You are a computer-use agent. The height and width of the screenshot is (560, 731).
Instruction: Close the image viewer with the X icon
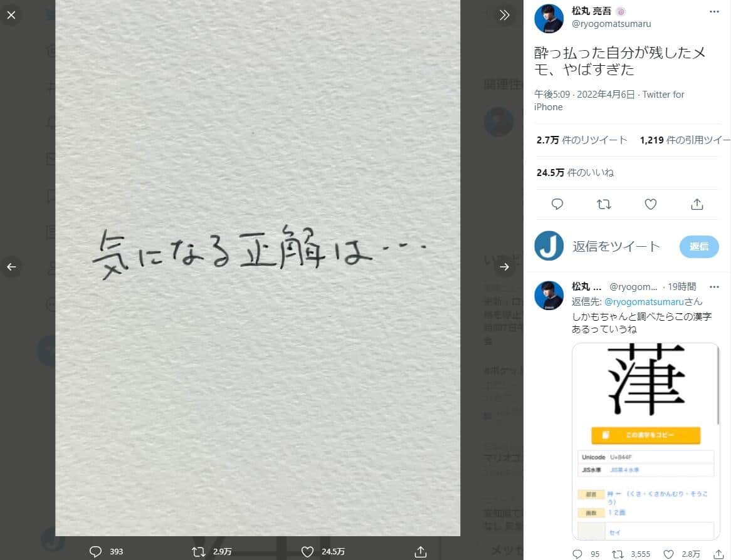11,15
